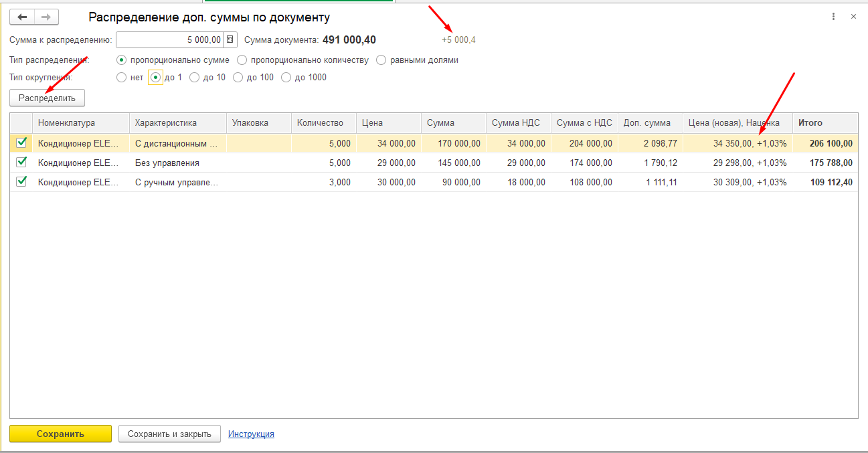Focus the 'Сумма к распределению' input field

170,39
